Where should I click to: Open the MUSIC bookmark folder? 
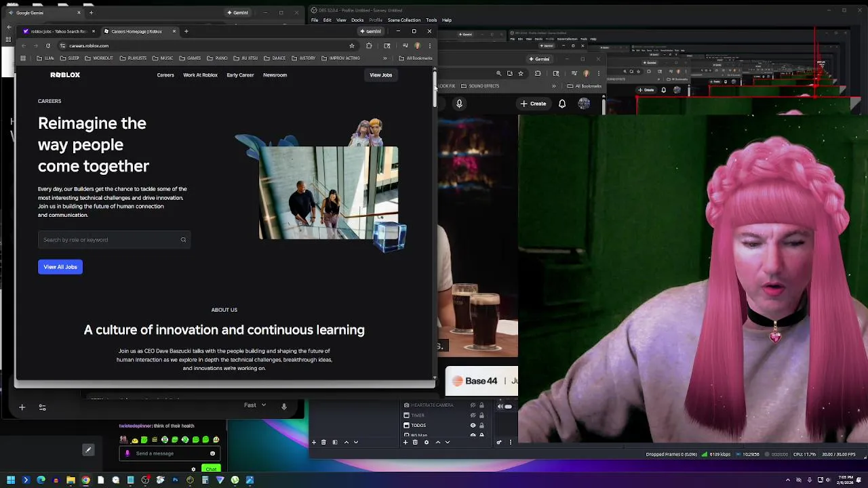[163, 58]
